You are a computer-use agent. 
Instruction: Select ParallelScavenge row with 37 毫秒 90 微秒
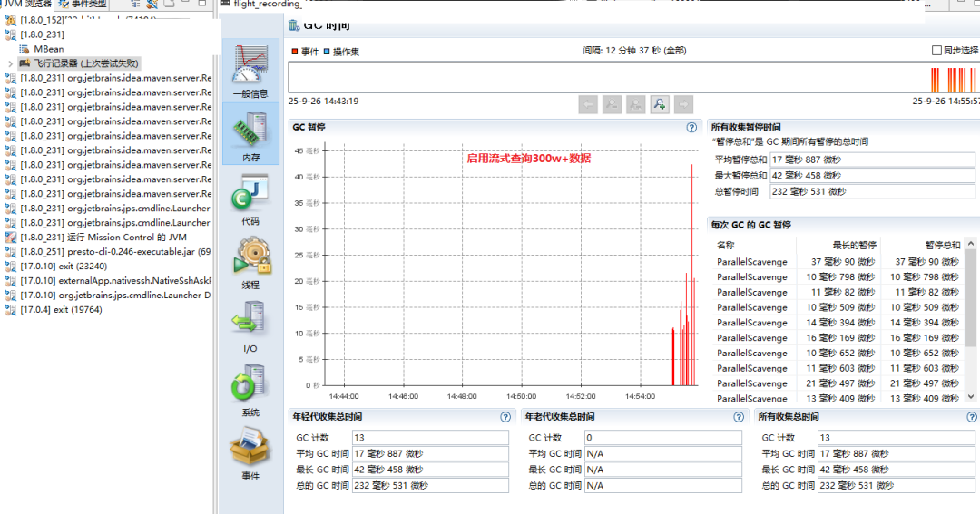point(838,262)
